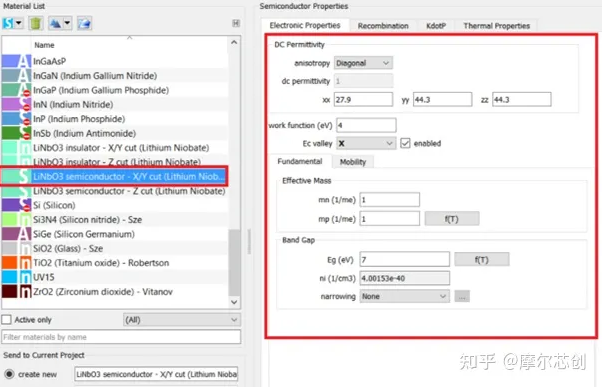The width and height of the screenshot is (602, 387).
Task: Select Si3N4 (Silicon nitride) - Sze row
Action: pos(114,220)
